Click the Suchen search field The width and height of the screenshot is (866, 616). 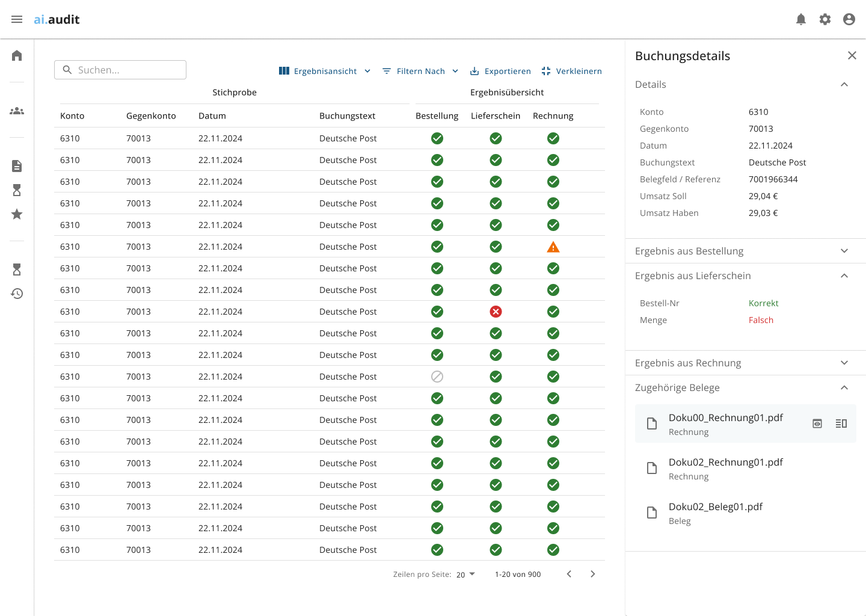120,70
